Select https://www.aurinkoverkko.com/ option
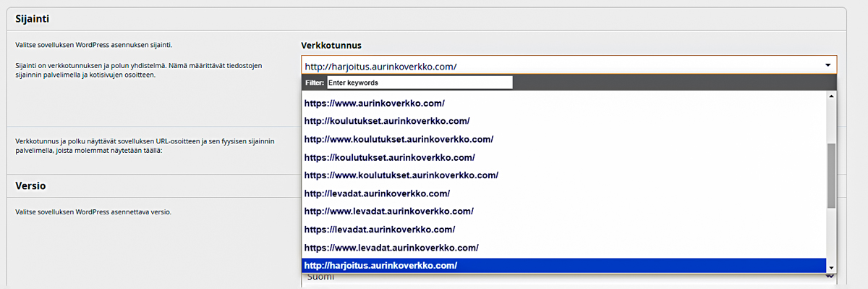This screenshot has width=868, height=289. 564,103
